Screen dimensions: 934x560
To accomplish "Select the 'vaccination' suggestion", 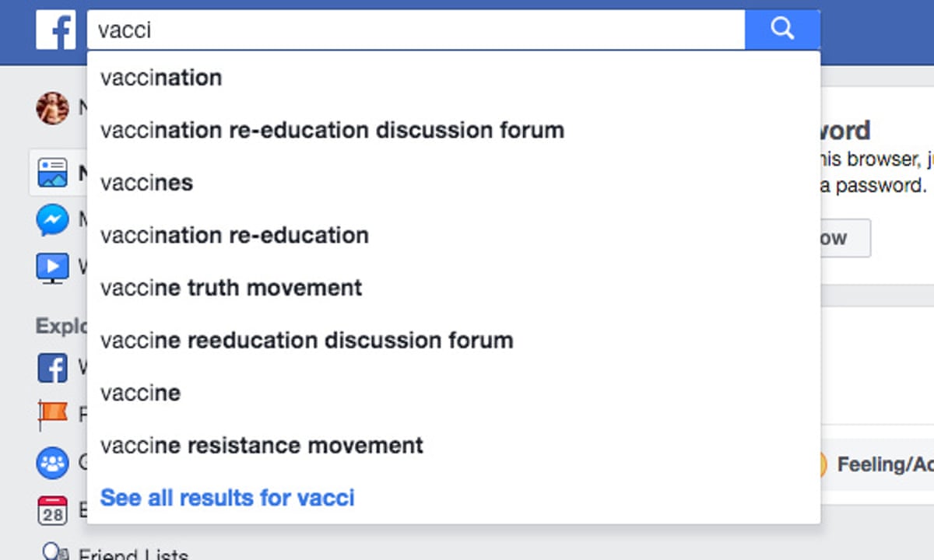I will click(x=161, y=78).
